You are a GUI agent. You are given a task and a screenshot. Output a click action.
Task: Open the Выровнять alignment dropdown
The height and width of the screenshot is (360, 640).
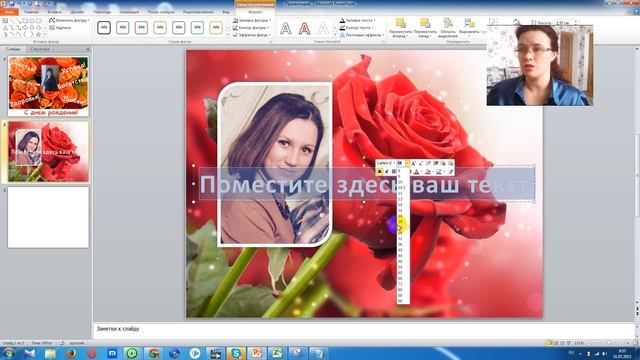click(x=469, y=27)
